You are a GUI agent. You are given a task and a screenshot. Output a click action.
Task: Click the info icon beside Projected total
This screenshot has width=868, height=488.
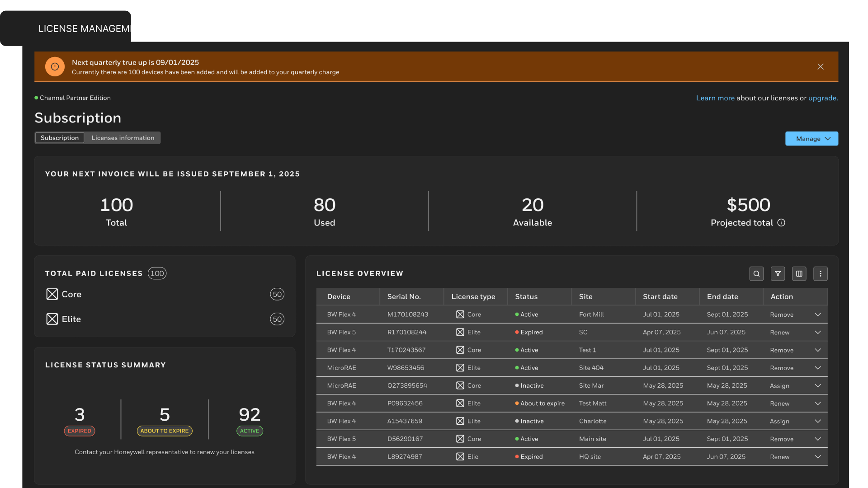[x=781, y=223]
